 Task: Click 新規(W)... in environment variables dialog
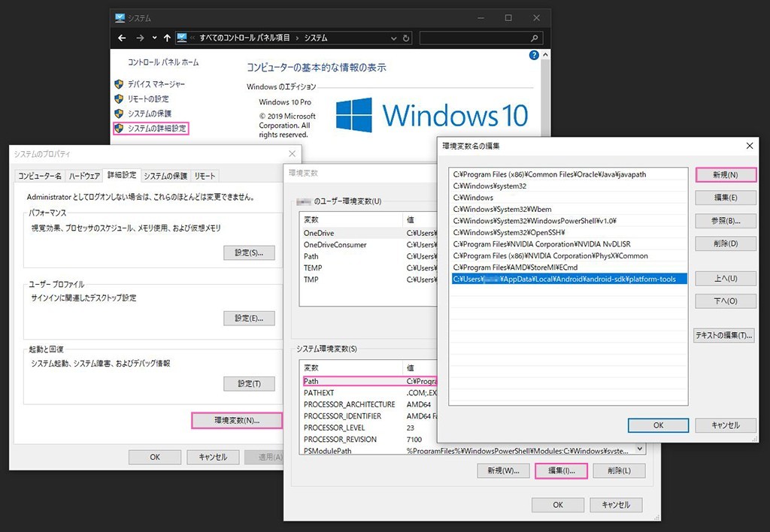[503, 470]
